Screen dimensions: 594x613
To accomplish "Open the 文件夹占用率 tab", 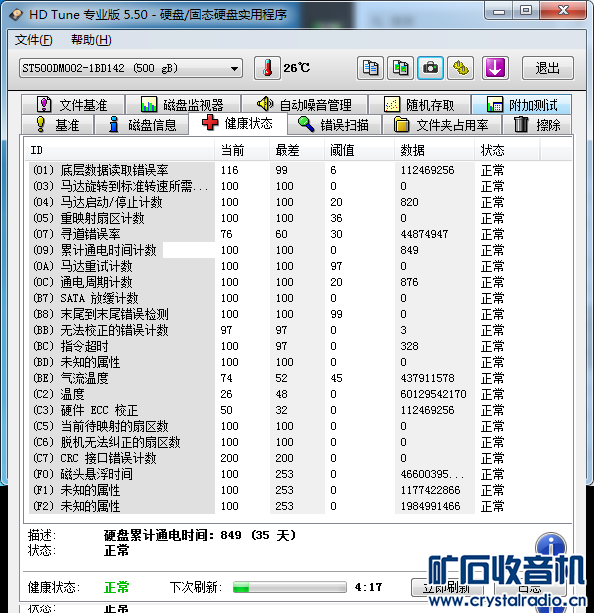I will coord(441,125).
